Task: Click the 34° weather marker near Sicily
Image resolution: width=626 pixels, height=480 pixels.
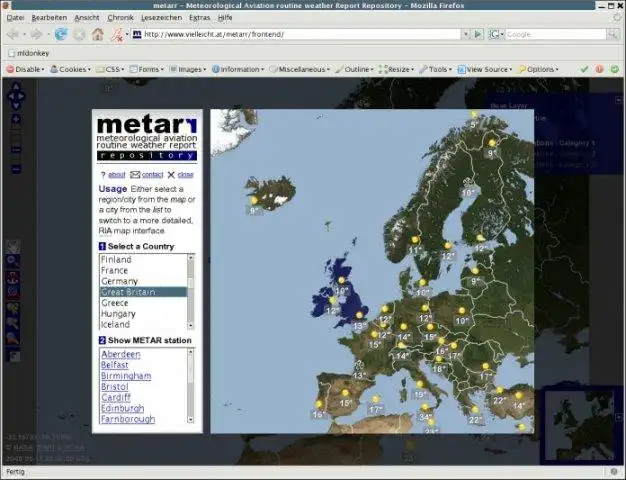Action: (x=425, y=408)
